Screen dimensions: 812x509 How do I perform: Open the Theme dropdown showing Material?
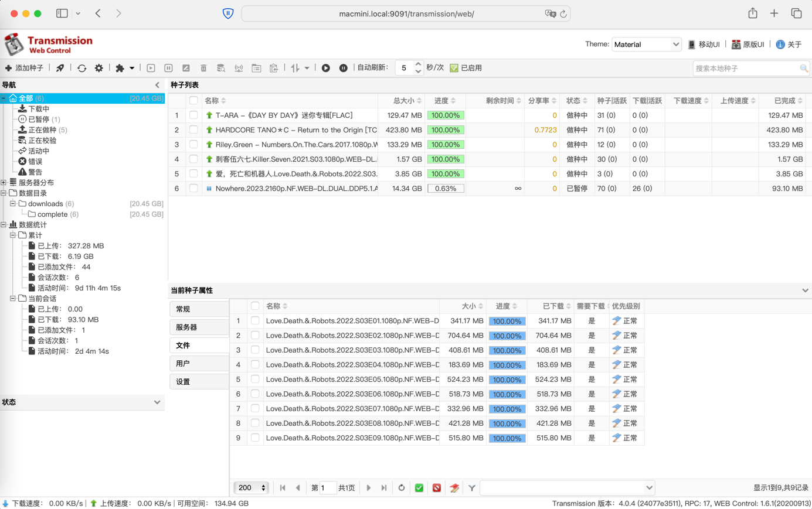tap(646, 45)
